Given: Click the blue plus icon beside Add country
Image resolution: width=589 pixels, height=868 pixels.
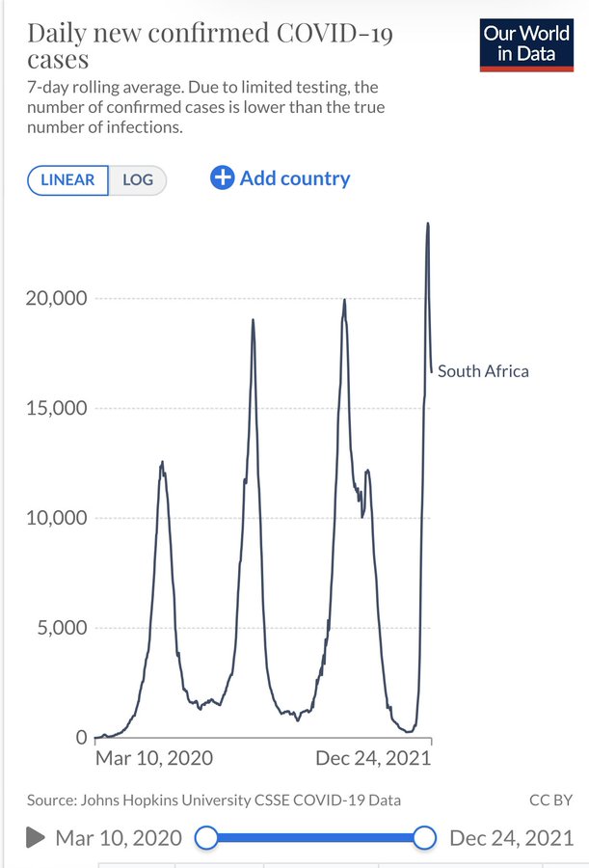Looking at the screenshot, I should [x=223, y=178].
